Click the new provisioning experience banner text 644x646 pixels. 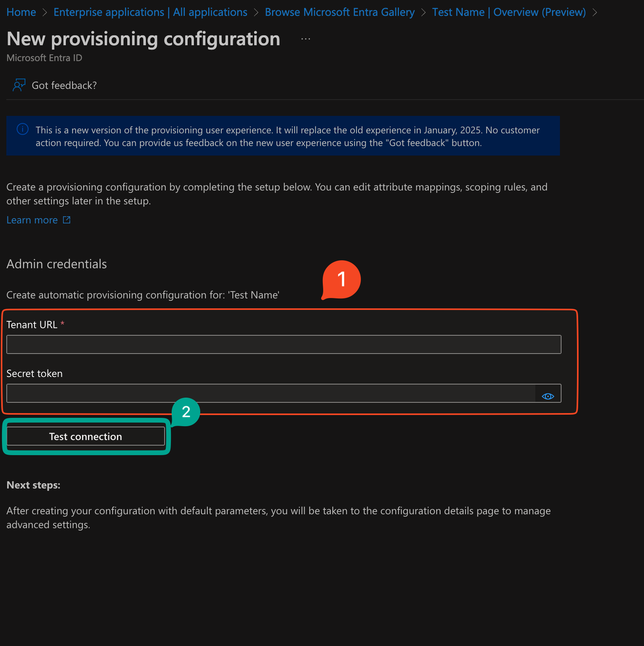(287, 136)
